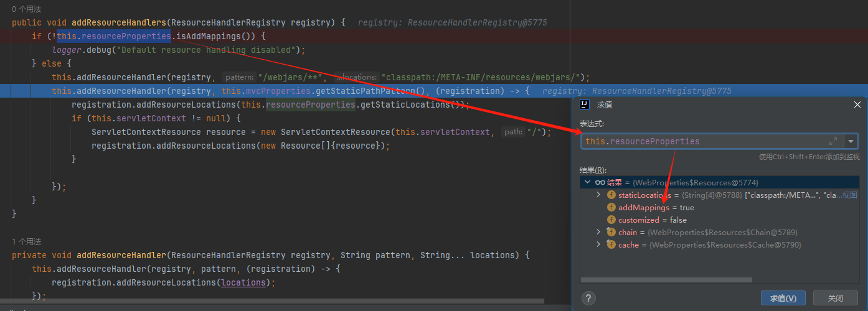
Task: Click the field icon beside staticLocations
Action: pyautogui.click(x=611, y=195)
